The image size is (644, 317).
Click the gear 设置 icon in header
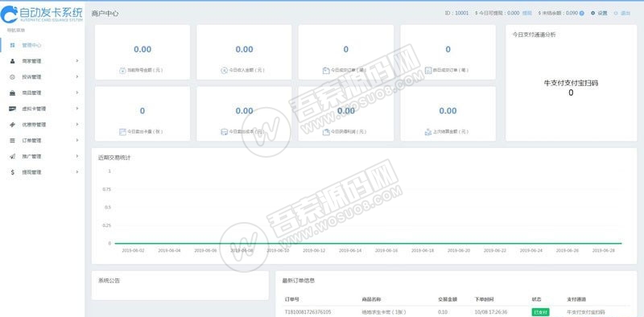pos(592,13)
